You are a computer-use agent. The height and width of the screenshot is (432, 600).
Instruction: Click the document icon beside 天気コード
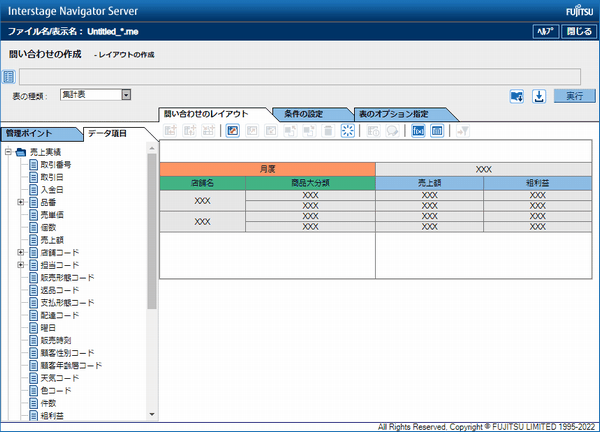[x=34, y=378]
